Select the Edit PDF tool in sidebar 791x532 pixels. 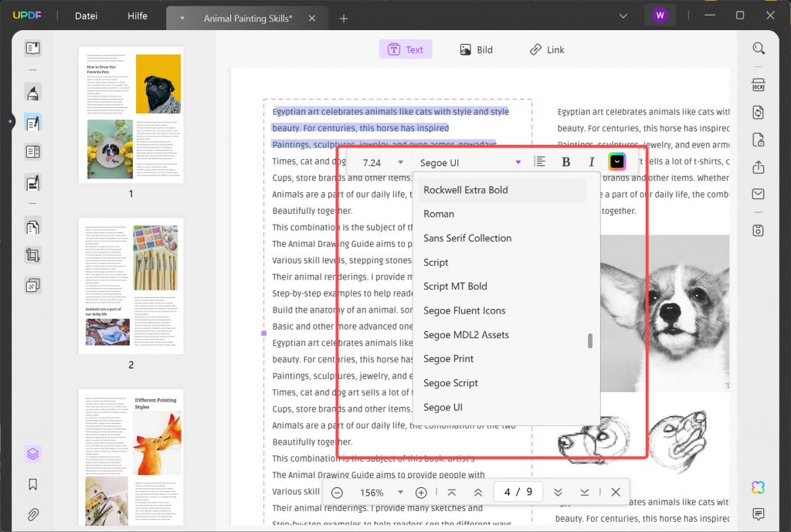(x=32, y=123)
